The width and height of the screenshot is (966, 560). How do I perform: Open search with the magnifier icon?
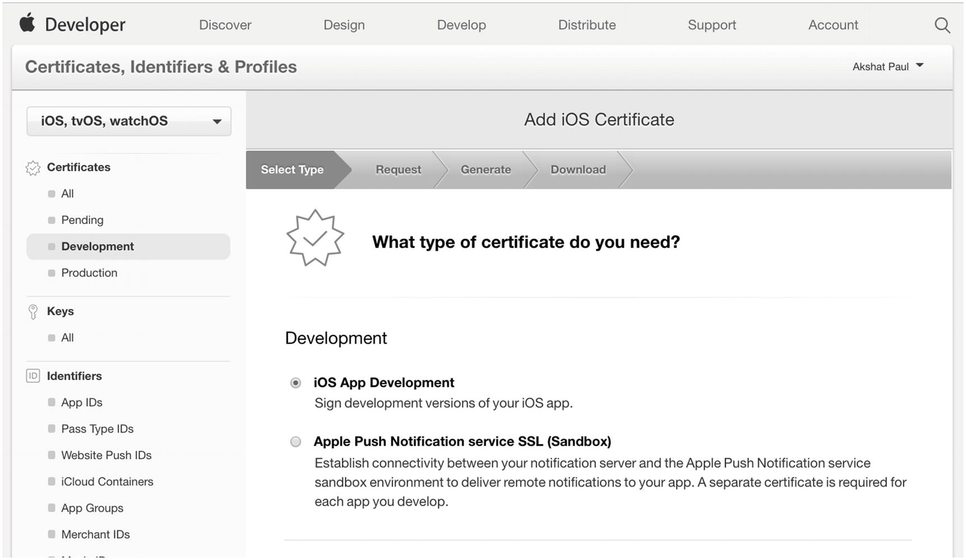click(942, 25)
